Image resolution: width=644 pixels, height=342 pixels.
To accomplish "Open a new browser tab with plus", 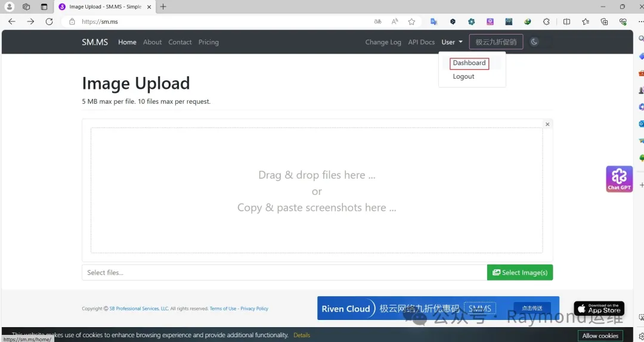I will (163, 7).
